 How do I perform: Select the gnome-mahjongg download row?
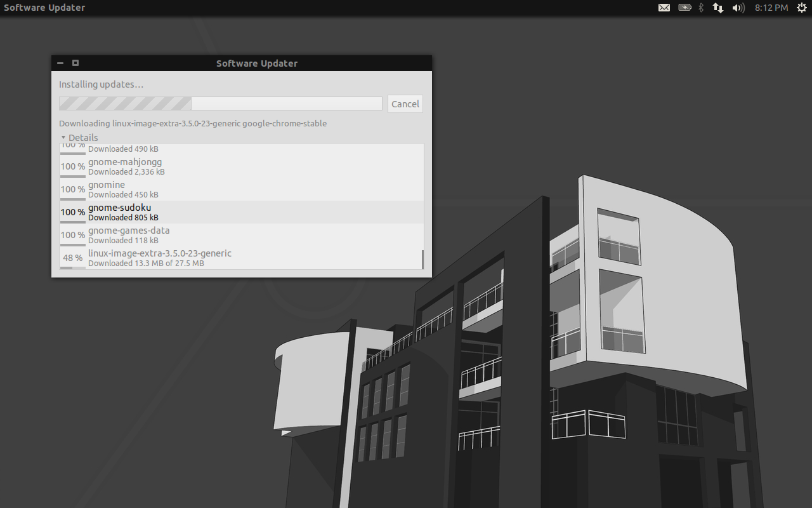point(241,166)
